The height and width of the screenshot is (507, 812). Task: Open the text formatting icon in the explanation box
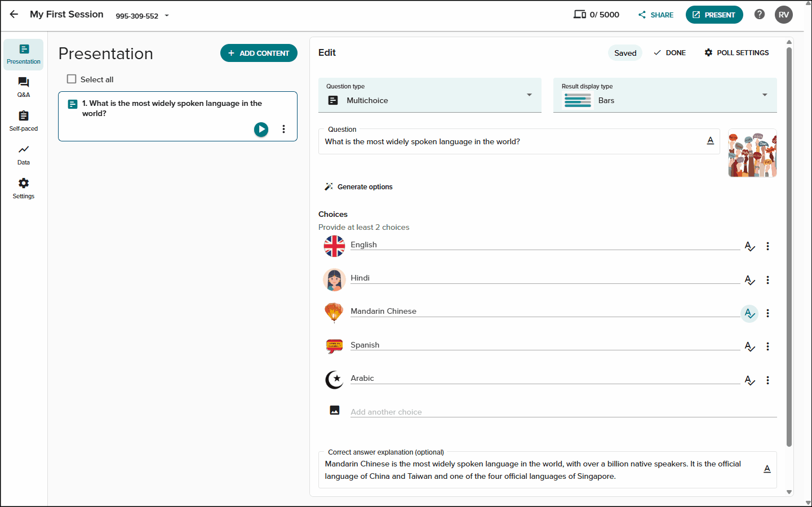[767, 469]
